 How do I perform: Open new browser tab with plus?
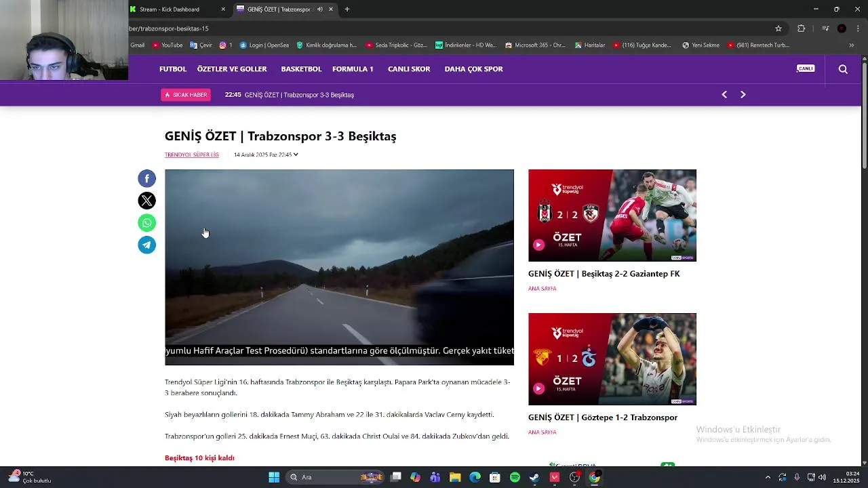pos(347,9)
